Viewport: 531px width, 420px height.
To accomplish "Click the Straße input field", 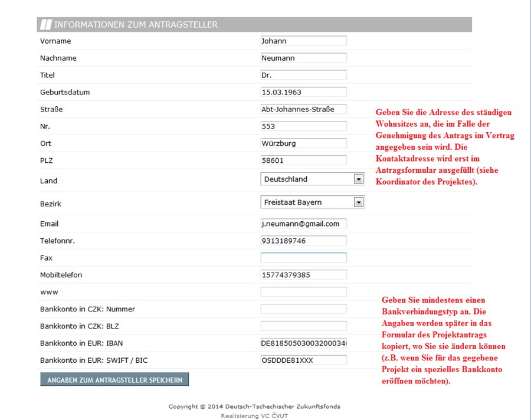I will point(303,109).
